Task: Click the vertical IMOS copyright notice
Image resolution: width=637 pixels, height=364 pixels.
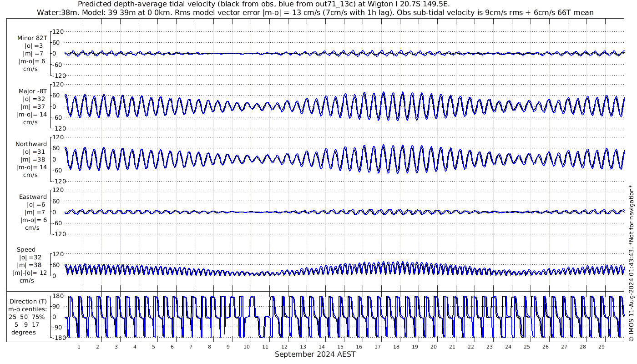Action: [631, 263]
